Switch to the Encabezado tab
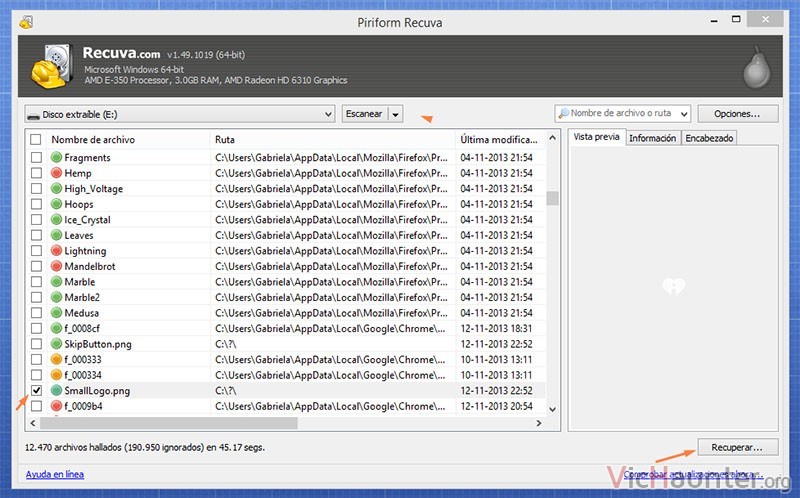 point(709,138)
